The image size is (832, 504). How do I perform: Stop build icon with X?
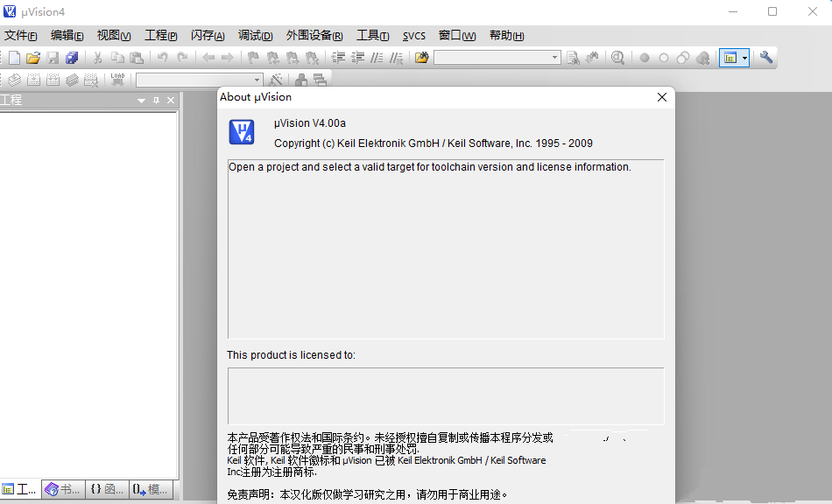pos(91,80)
